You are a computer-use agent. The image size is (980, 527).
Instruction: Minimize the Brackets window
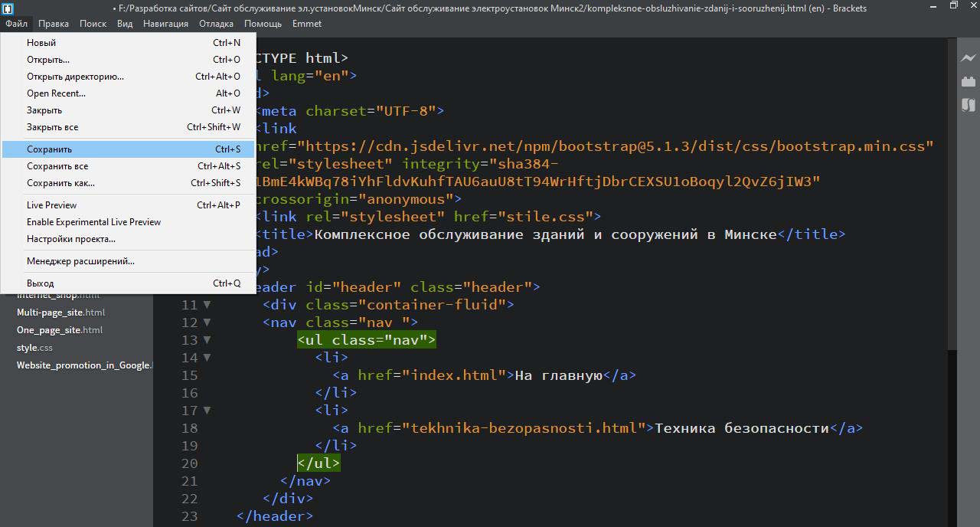pos(930,6)
